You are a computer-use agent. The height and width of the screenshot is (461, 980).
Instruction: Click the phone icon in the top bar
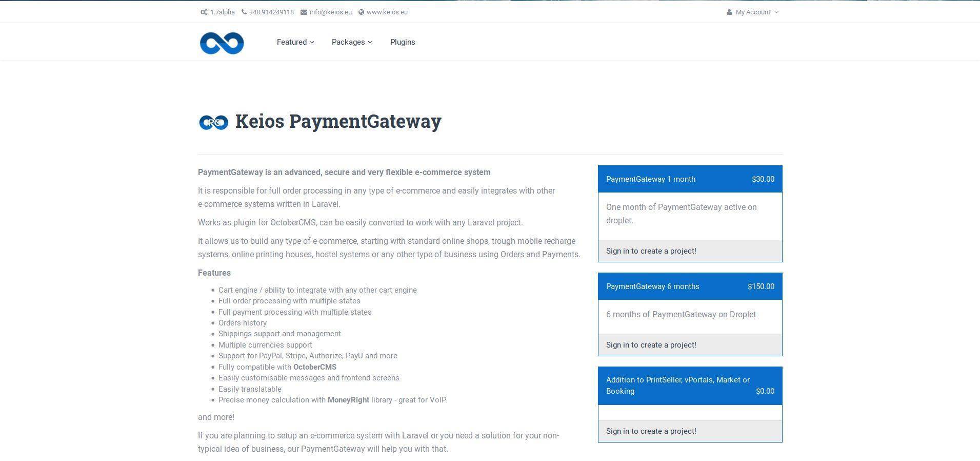244,12
